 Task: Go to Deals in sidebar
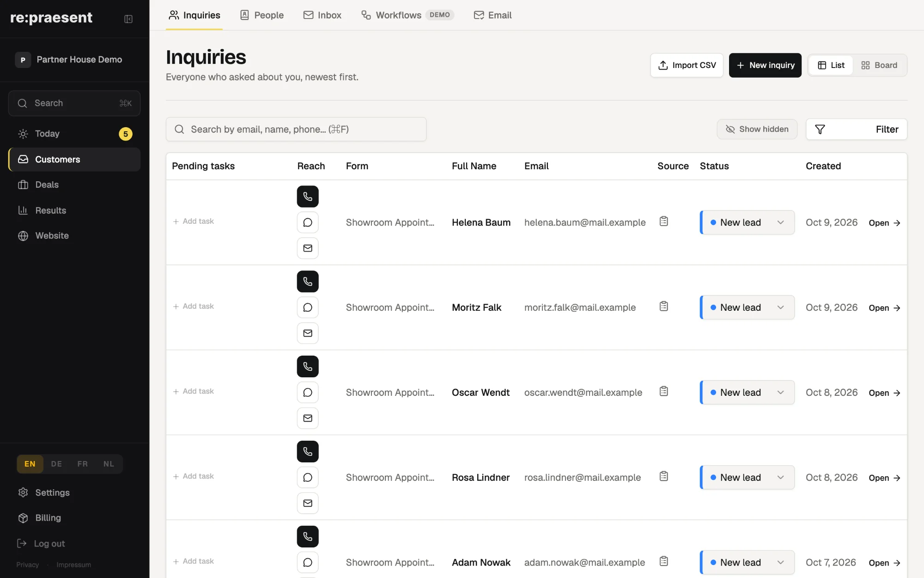74,185
